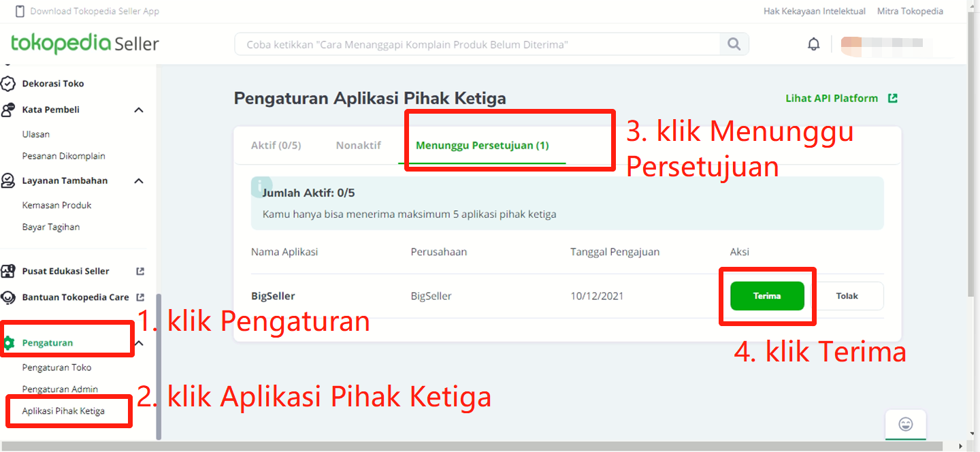Click the BigSeller application name
980x452 pixels.
click(273, 296)
